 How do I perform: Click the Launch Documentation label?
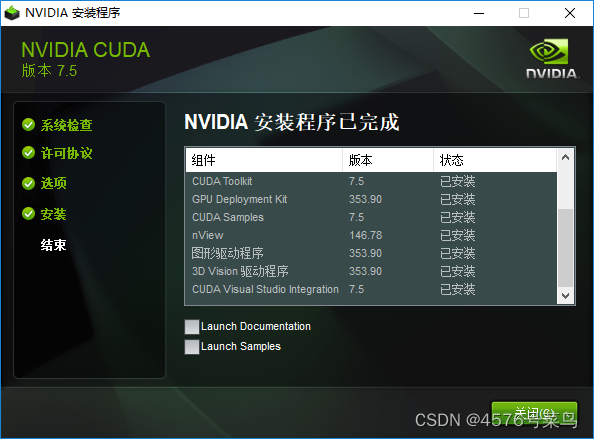pos(256,327)
